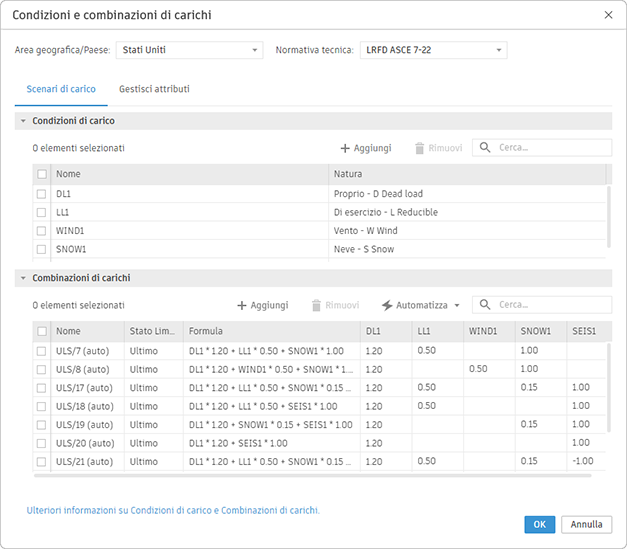Tick the checkbox for SNOW1 row
This screenshot has width=627, height=549.
42,248
